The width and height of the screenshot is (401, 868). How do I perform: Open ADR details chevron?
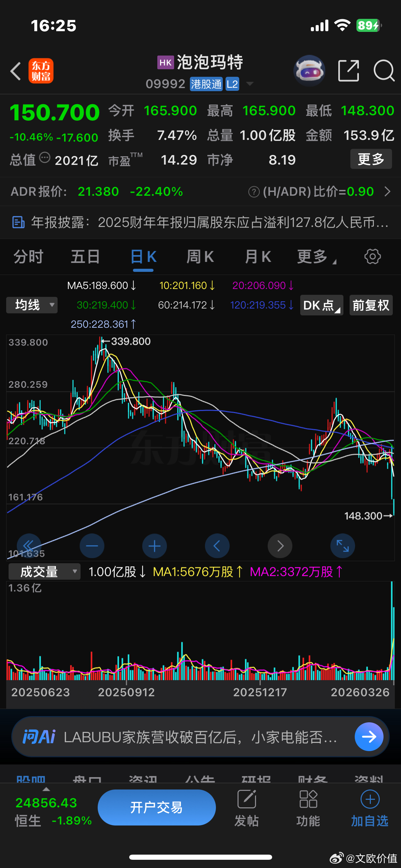pyautogui.click(x=387, y=192)
